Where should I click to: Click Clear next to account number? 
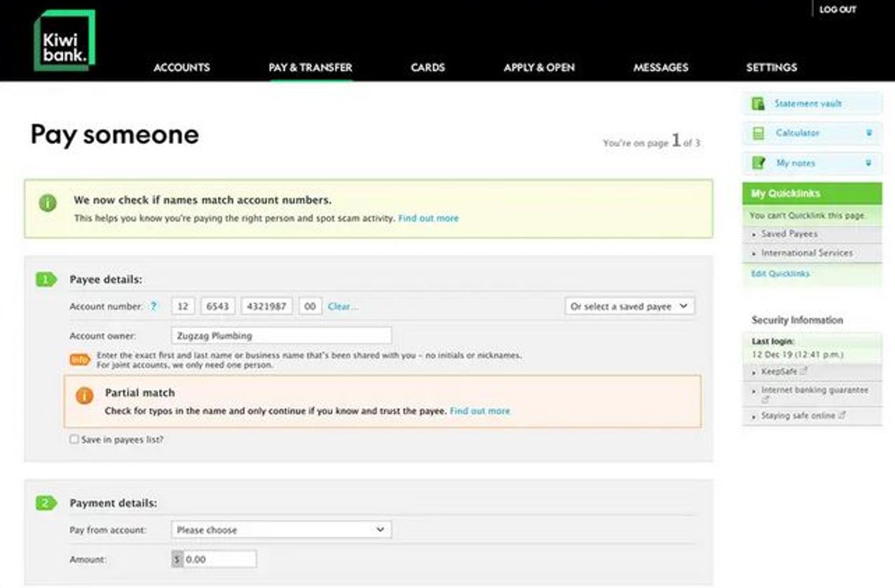[342, 306]
